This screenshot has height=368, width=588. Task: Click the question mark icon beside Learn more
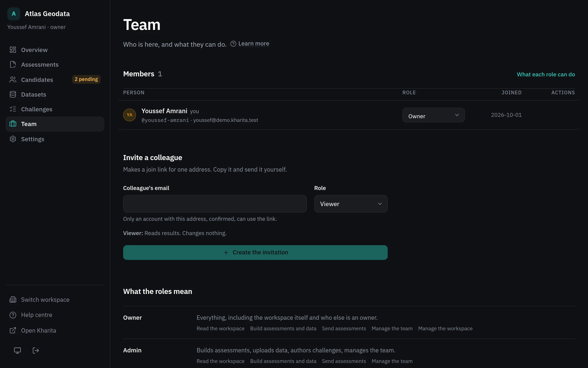point(233,43)
